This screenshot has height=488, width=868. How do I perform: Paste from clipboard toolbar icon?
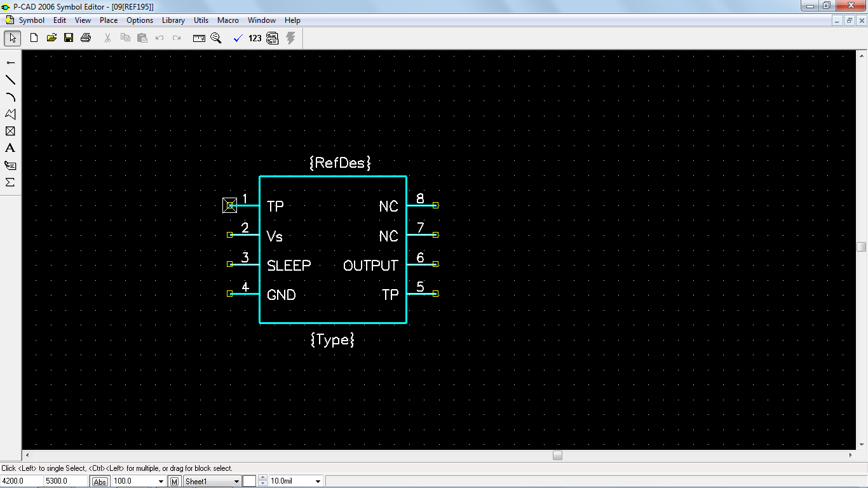(x=142, y=38)
